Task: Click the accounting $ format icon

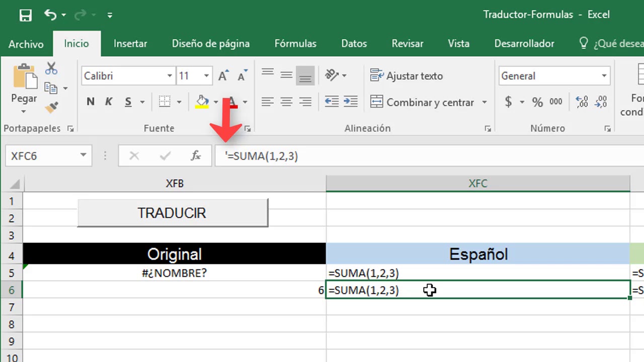Action: pos(508,102)
